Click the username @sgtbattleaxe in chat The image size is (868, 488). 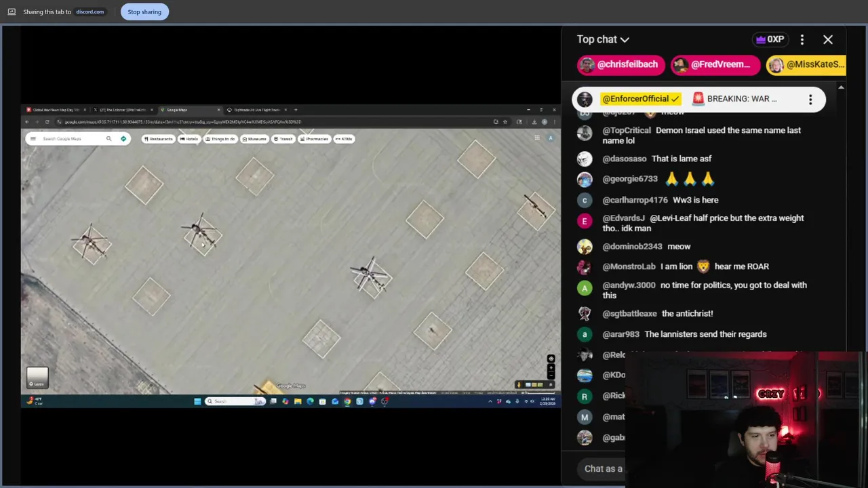(629, 314)
